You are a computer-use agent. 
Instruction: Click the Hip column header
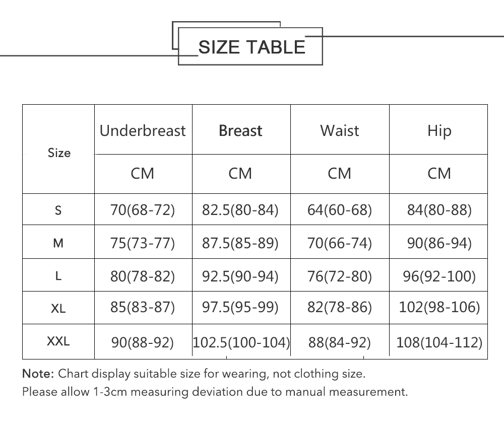coord(439,131)
